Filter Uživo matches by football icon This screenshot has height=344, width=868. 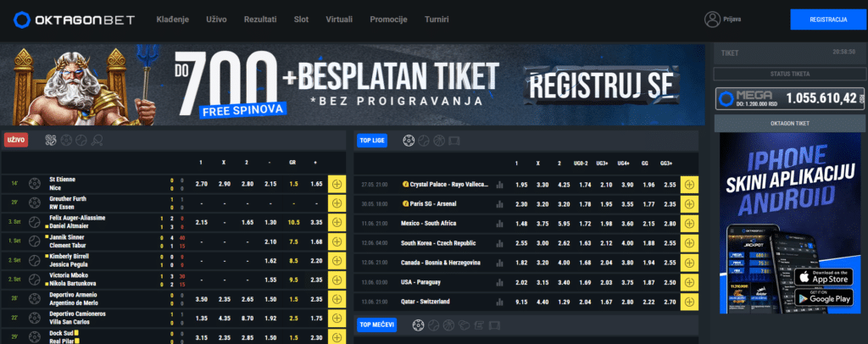[x=66, y=140]
